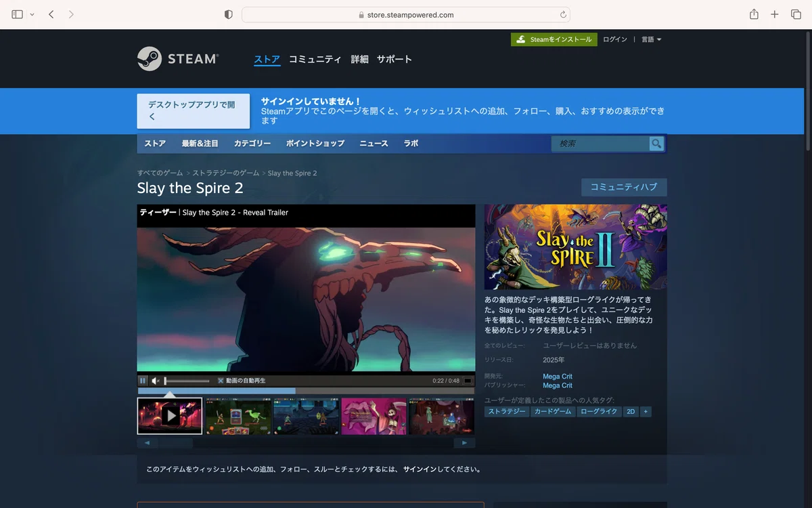This screenshot has width=812, height=508.
Task: Click the Slay the Spire II header image
Action: (x=576, y=247)
